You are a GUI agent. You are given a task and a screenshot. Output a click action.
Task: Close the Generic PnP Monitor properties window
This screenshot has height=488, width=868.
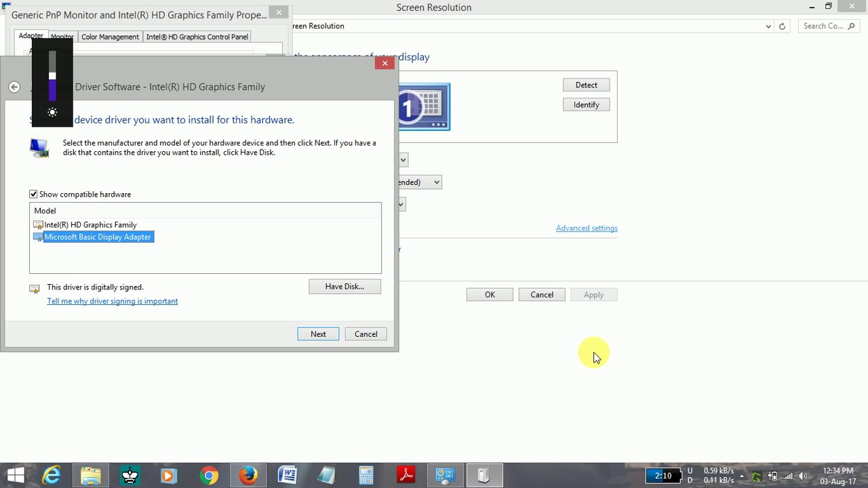click(279, 12)
